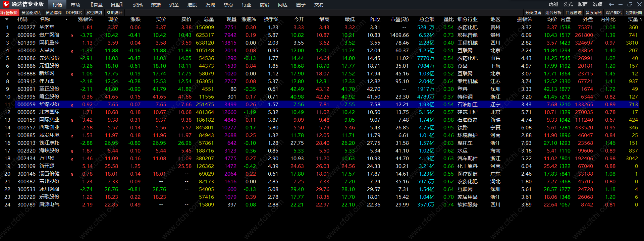The width and height of the screenshot is (644, 241).
Task: Open the 交易 menu
Action: (319, 5)
